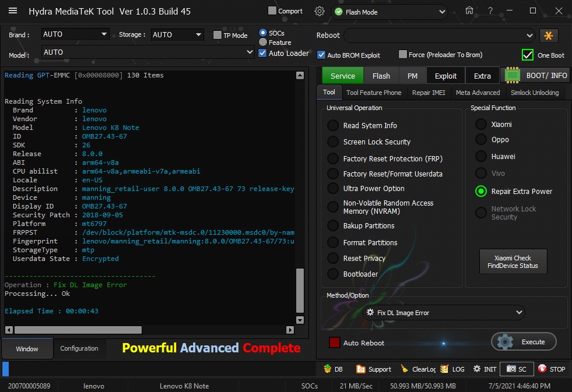The width and height of the screenshot is (572, 392).
Task: Click Xiaomi Check FindDevice Status button
Action: (513, 262)
